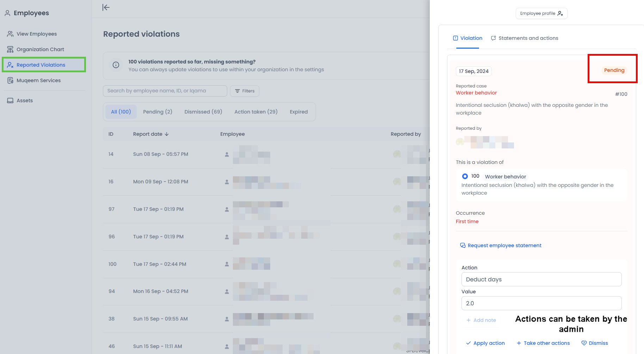
Task: Click the info icon in violations banner
Action: point(116,65)
